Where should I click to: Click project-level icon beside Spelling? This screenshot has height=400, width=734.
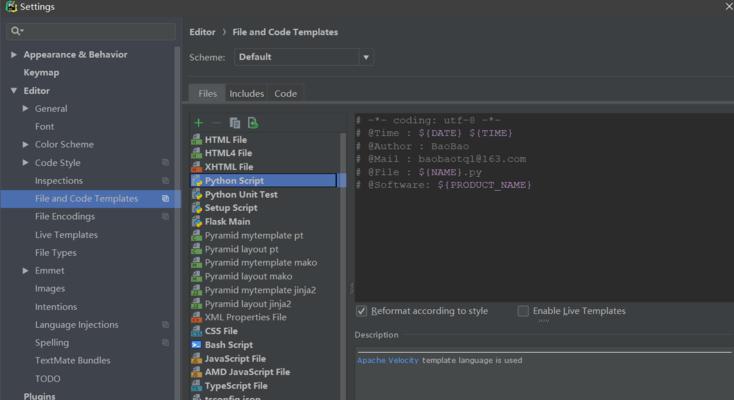pyautogui.click(x=165, y=342)
